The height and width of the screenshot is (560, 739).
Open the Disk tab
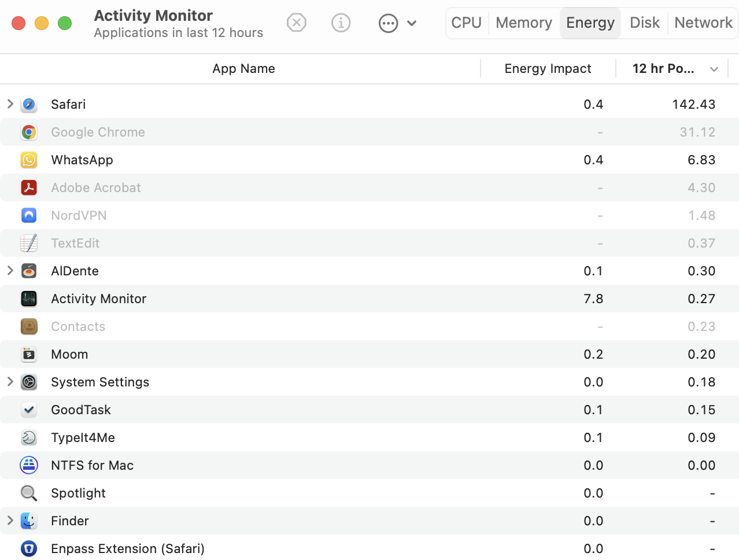tap(644, 23)
